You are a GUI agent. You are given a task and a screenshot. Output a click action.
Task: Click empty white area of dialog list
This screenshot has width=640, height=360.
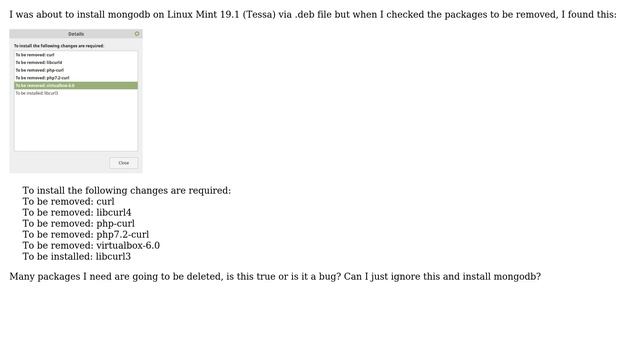coord(76,124)
